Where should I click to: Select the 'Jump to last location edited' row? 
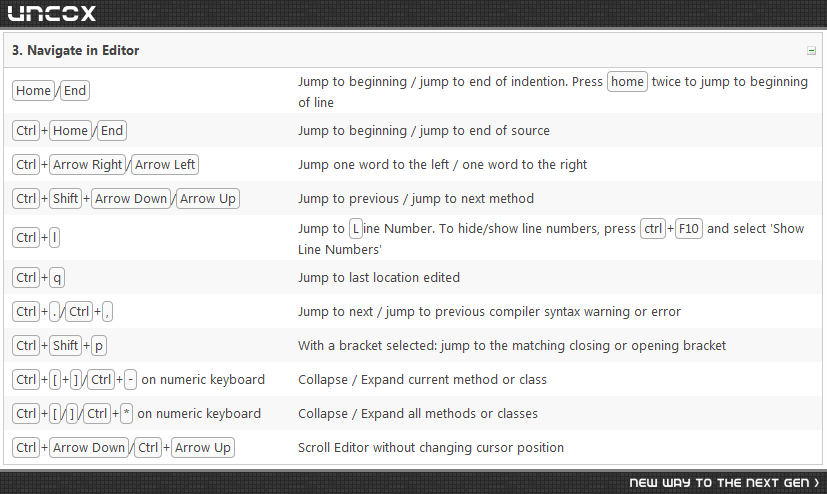tap(413, 278)
